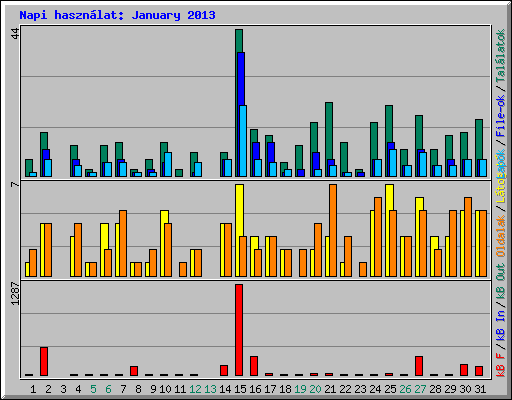Click the day 2 label on x-axis
Viewport: 512px width, 400px height.
[x=48, y=389]
